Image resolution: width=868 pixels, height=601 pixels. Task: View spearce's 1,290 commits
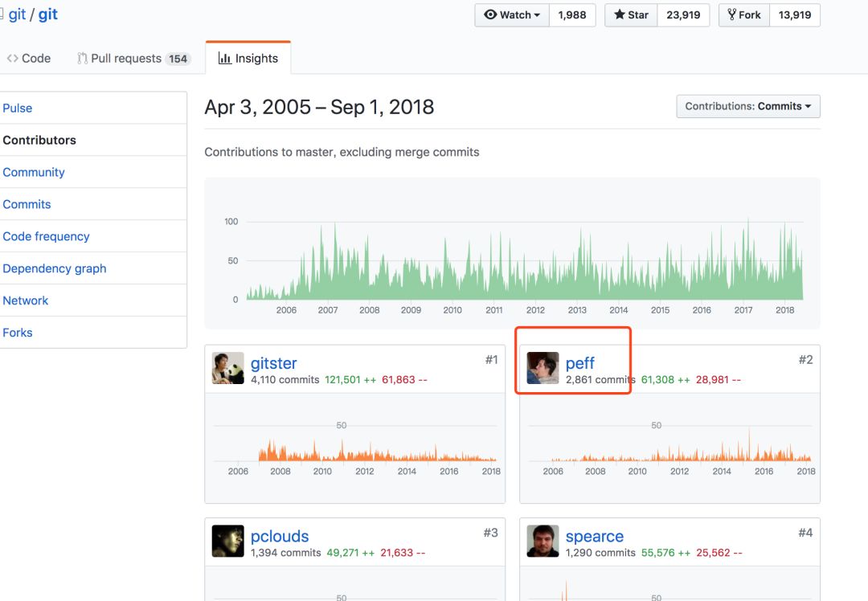[x=600, y=553]
